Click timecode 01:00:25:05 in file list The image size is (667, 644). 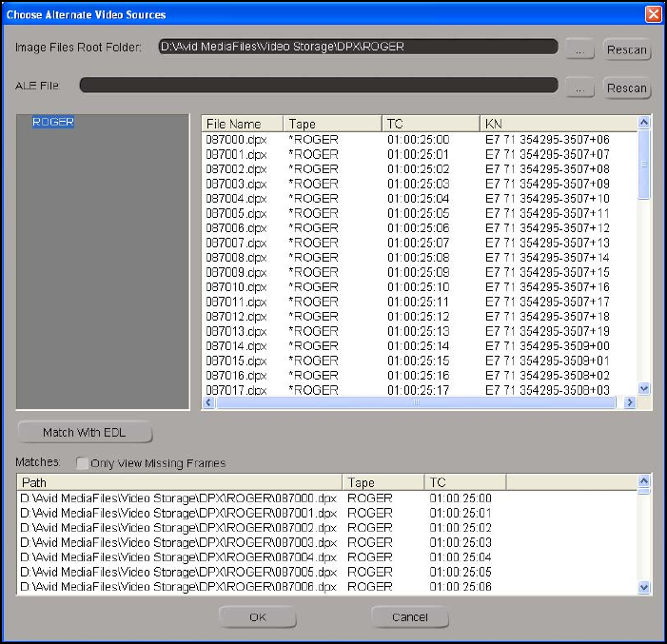click(x=418, y=213)
